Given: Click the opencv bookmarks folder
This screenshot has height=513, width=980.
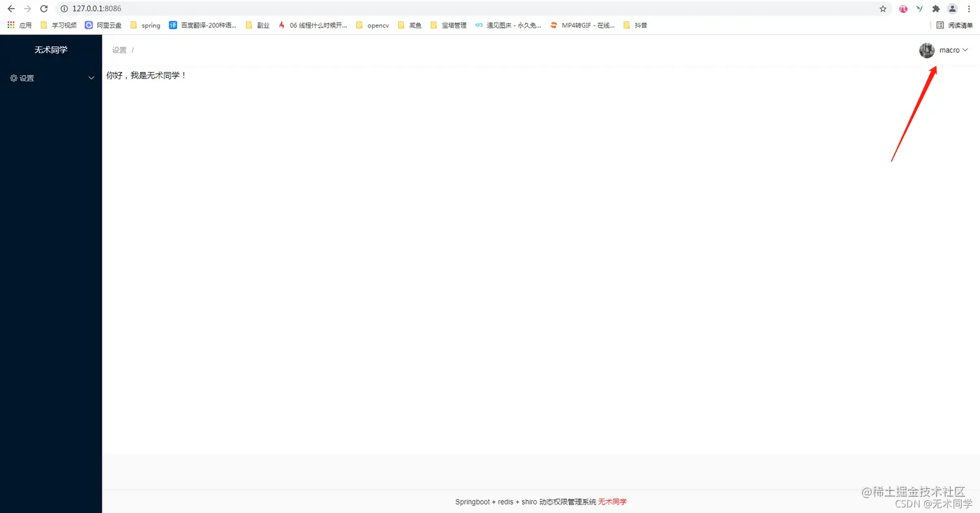Looking at the screenshot, I should (x=371, y=25).
